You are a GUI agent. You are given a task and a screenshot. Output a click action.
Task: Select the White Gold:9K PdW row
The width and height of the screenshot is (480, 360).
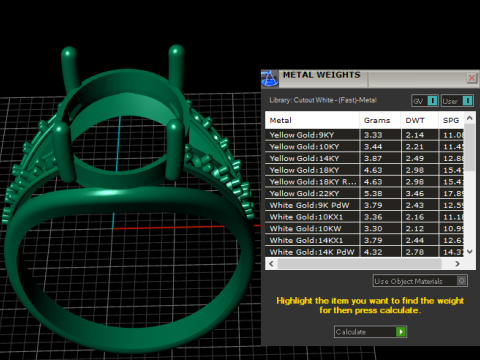pos(364,205)
